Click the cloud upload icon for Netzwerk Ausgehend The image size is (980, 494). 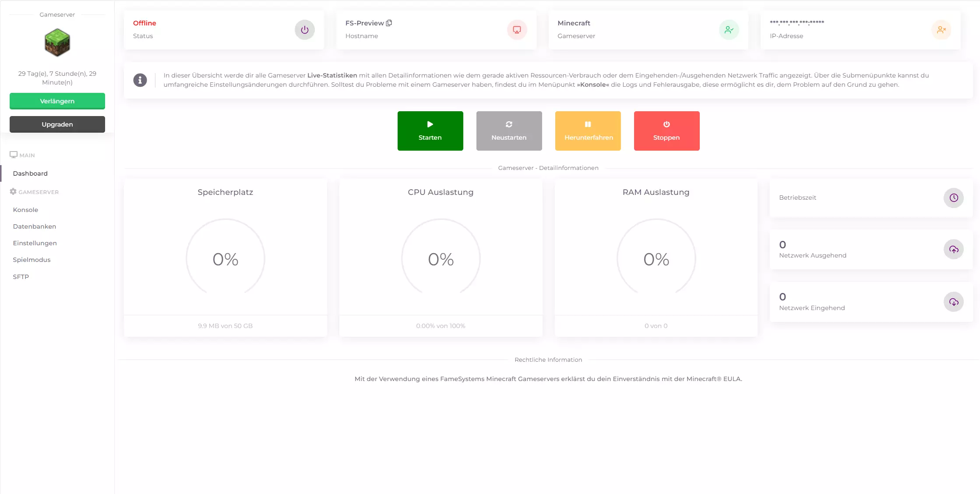[x=953, y=250]
